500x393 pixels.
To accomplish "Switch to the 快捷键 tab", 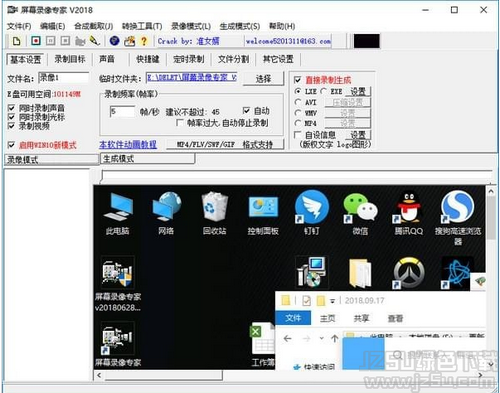I will (x=148, y=59).
